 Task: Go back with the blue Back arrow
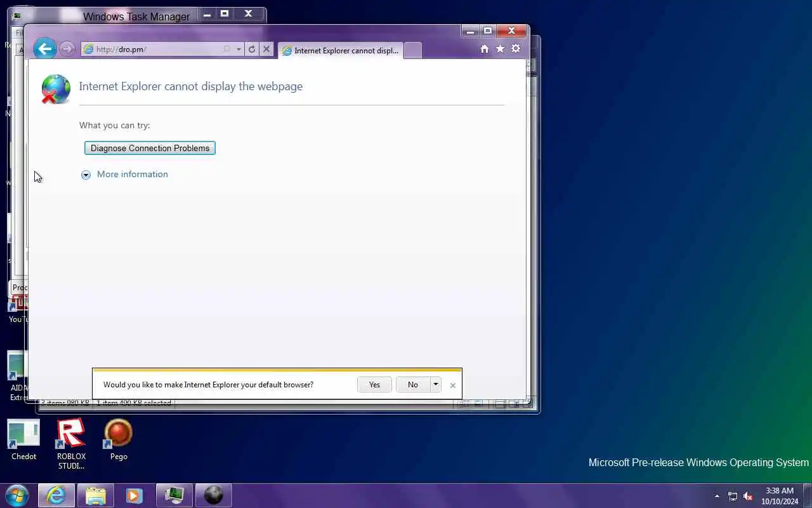[45, 49]
